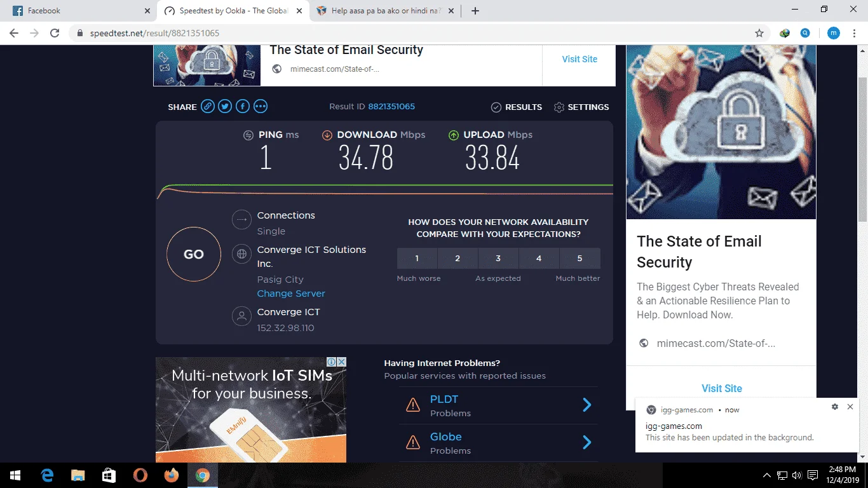
Task: Switch to the 'Help aasa pa ba ako' tab
Action: (x=385, y=11)
